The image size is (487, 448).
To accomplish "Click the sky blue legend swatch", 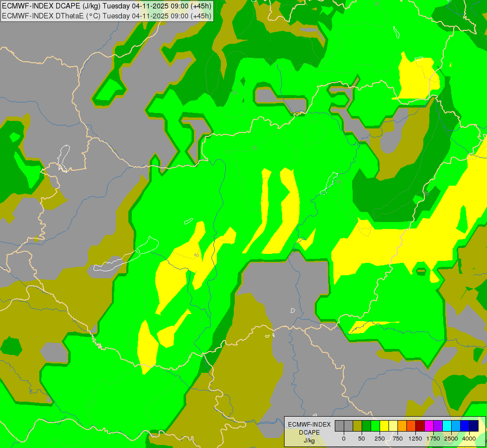I will 456,426.
